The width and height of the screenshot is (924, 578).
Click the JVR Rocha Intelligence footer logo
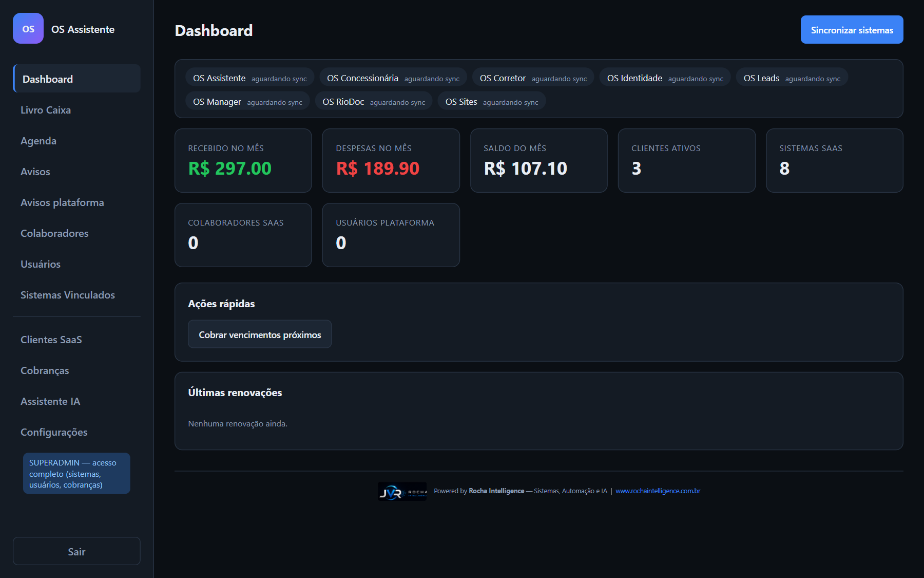[402, 491]
